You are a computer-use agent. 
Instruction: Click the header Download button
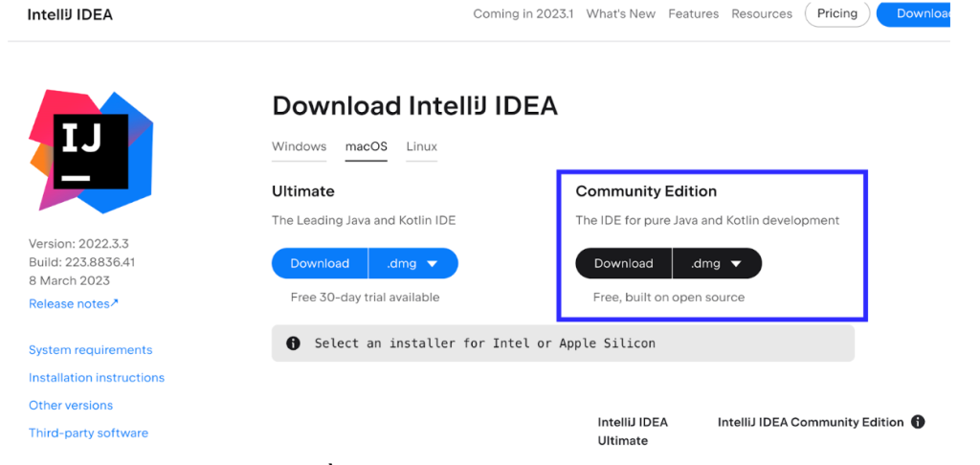(x=917, y=14)
